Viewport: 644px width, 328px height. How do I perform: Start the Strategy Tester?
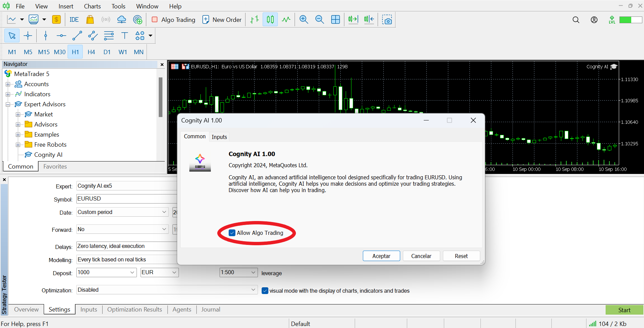click(x=624, y=310)
